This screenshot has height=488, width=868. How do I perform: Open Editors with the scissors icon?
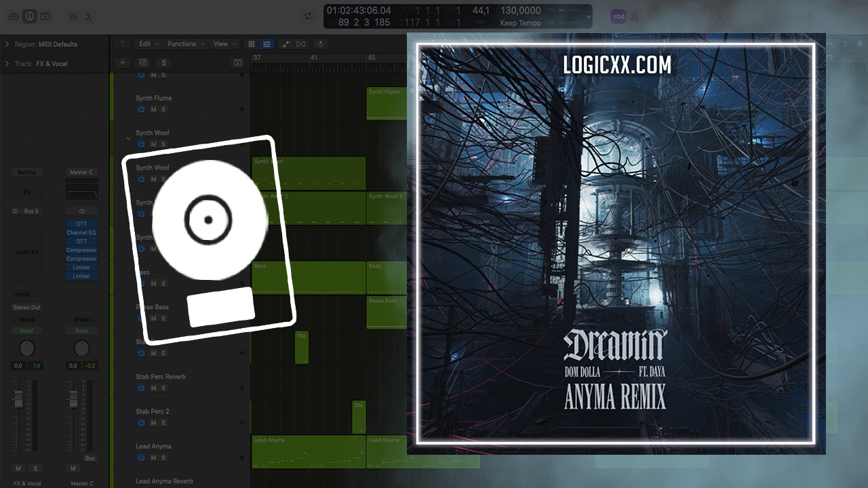[89, 16]
